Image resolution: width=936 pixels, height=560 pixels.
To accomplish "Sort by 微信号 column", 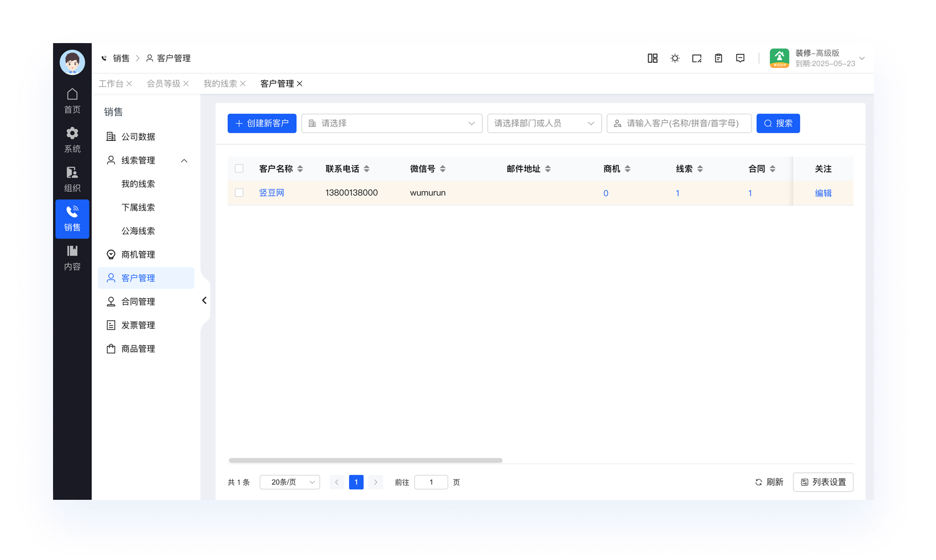I will coord(443,169).
